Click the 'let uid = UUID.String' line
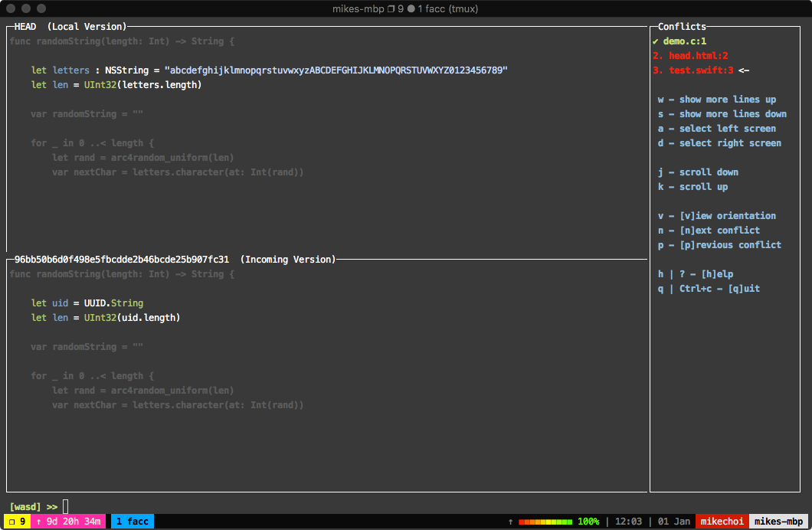This screenshot has height=530, width=812. coord(87,303)
